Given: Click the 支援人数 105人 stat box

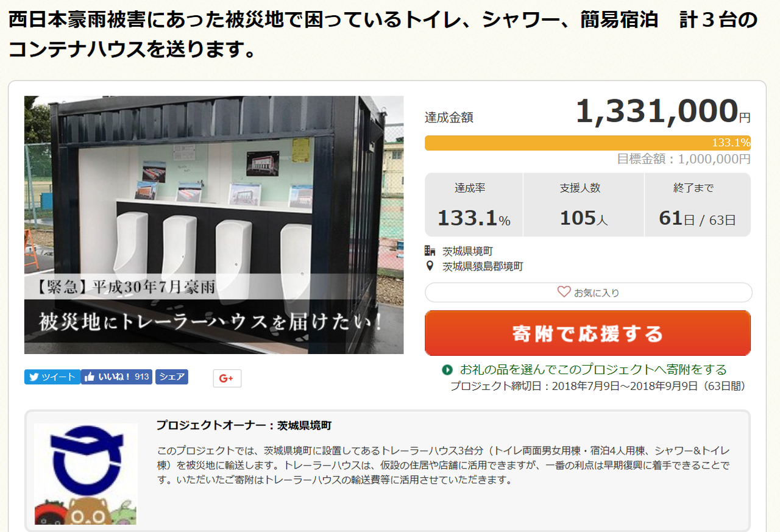Looking at the screenshot, I should [583, 205].
